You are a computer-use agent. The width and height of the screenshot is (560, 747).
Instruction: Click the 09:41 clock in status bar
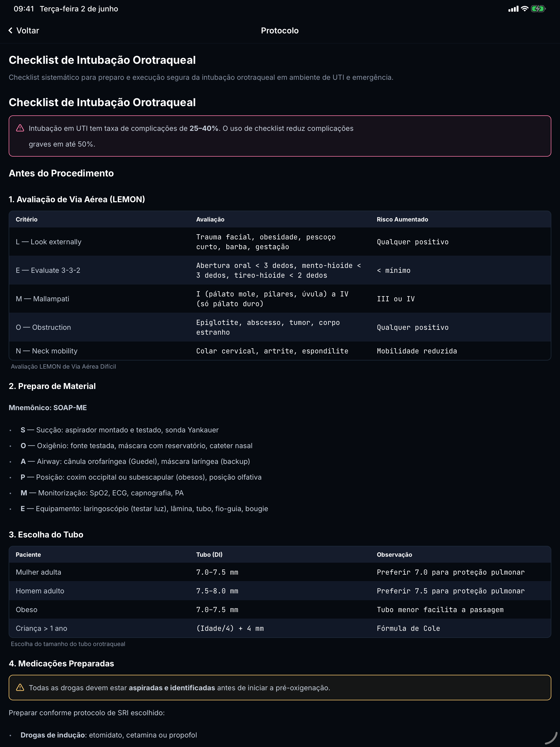[24, 9]
